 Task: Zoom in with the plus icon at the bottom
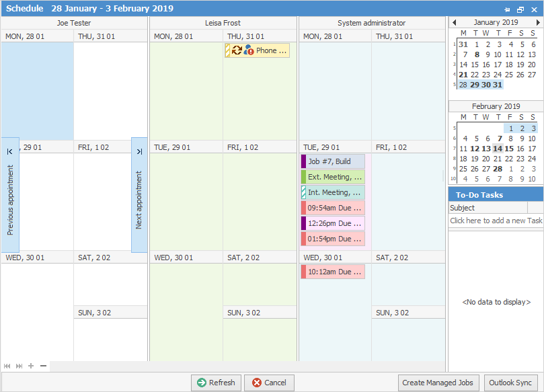click(30, 366)
